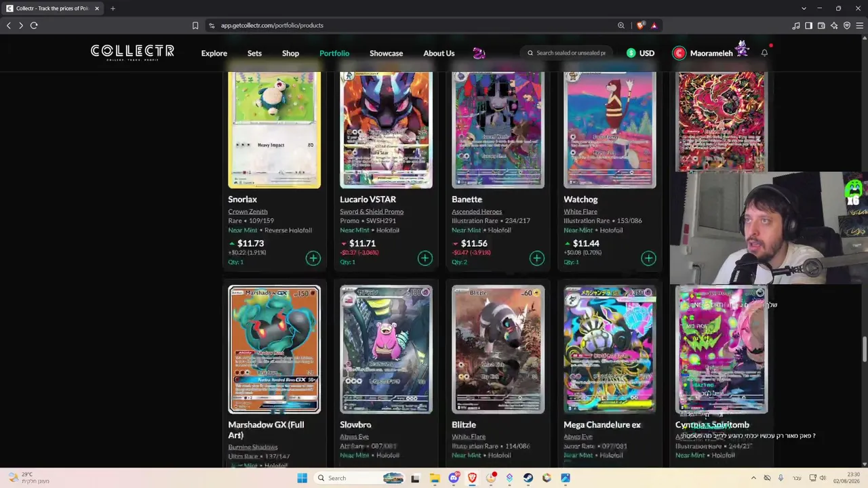Open Brave Leo AI icon
The width and height of the screenshot is (868, 488).
point(834,25)
